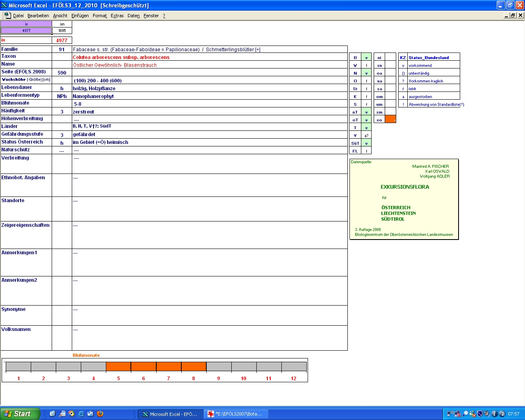The image size is (525, 420).
Task: Select the Verbreitung label cell
Action: pos(26,164)
